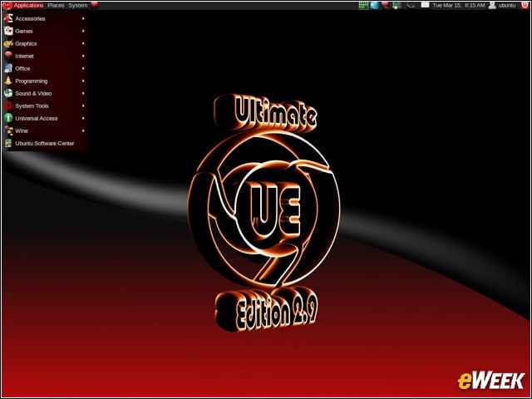Click the Graphics palette icon
This screenshot has height=399, width=532.
(x=8, y=43)
